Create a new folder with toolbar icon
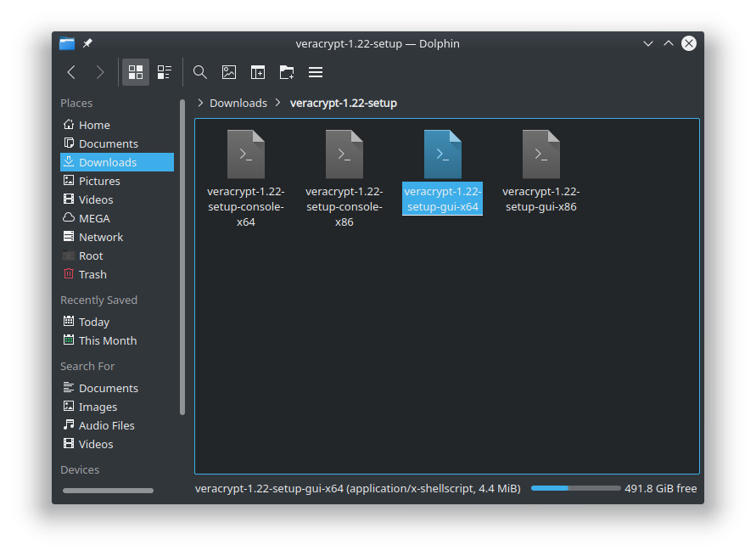 coord(287,72)
